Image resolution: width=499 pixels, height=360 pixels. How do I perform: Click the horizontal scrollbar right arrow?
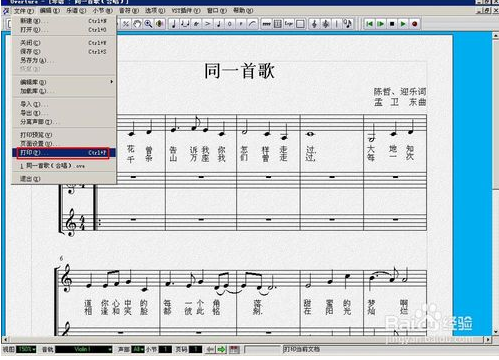click(x=488, y=340)
